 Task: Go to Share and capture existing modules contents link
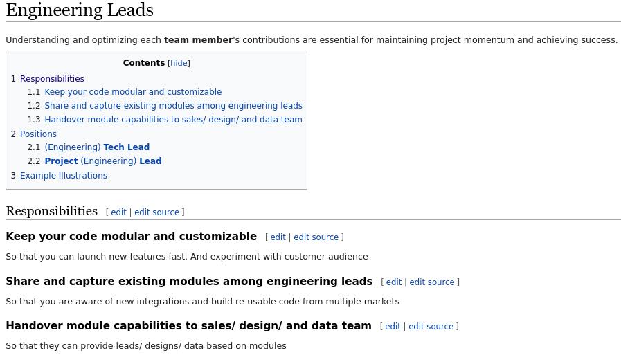click(x=174, y=106)
